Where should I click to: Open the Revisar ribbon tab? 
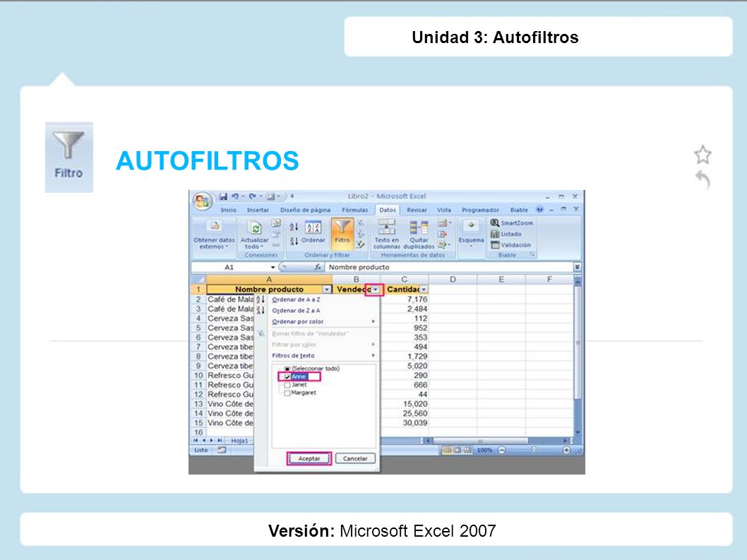417,210
